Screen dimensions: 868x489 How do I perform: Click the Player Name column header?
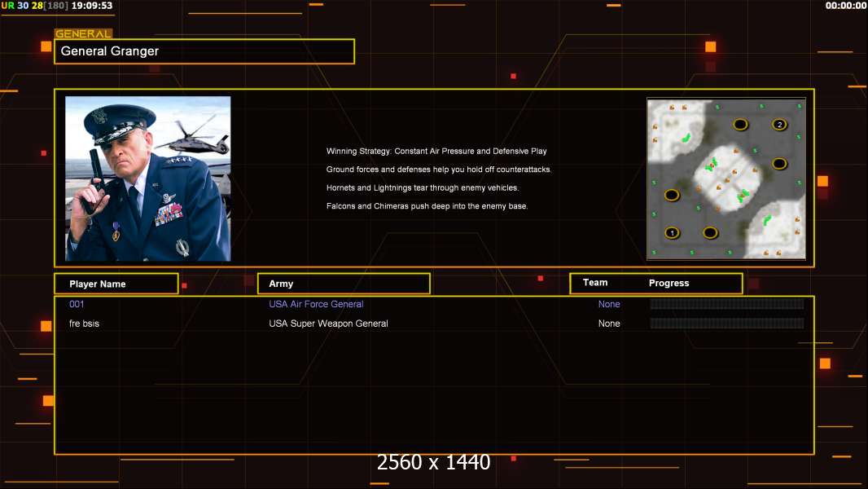(116, 284)
